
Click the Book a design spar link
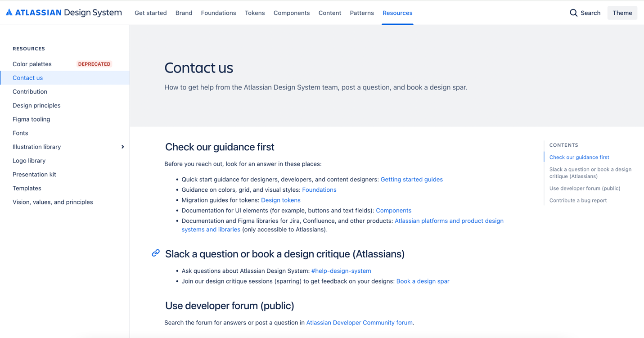423,281
